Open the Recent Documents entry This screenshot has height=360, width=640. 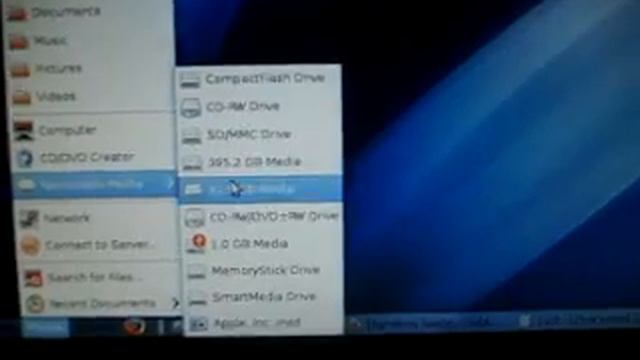coord(101,304)
